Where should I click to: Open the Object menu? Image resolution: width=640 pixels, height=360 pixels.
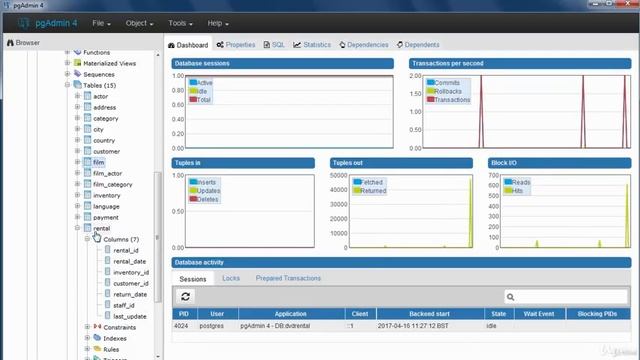coord(139,23)
